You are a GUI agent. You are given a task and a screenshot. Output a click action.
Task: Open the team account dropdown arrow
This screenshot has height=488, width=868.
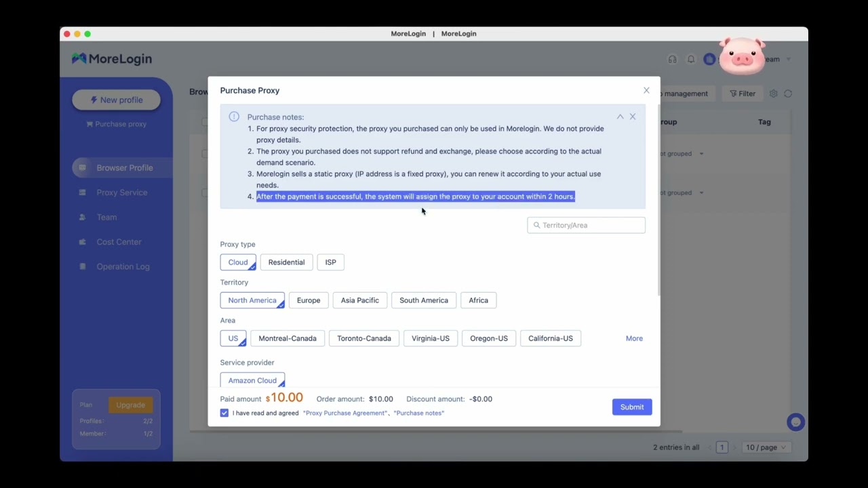point(788,59)
